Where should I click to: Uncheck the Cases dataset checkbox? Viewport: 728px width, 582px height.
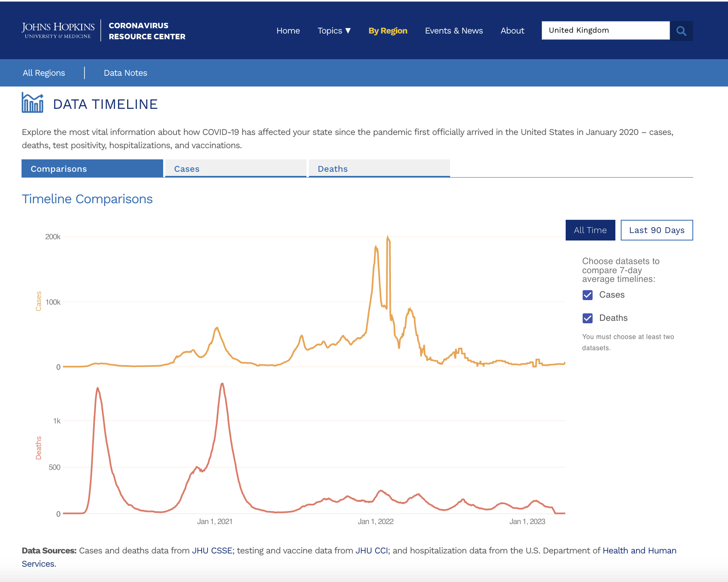pos(588,295)
